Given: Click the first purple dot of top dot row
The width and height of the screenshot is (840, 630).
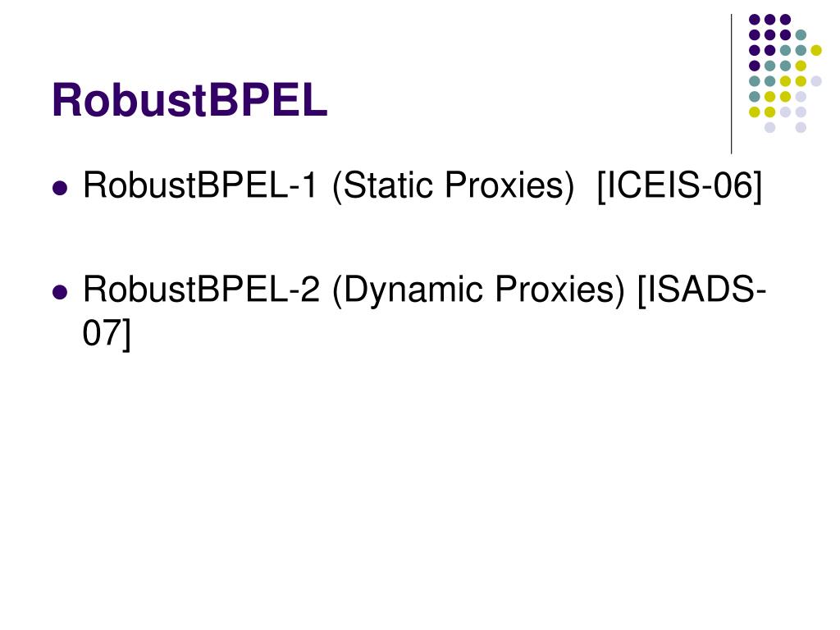Looking at the screenshot, I should tap(755, 20).
